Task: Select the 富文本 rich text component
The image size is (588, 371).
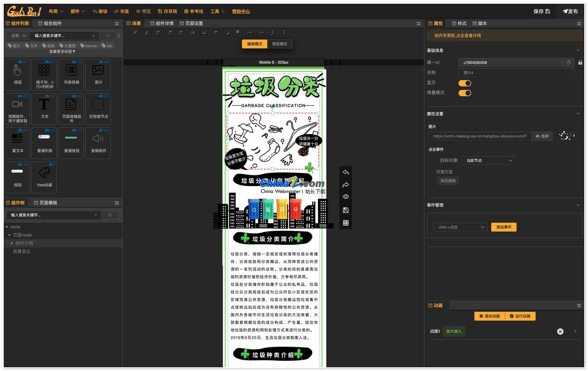Action: [17, 142]
